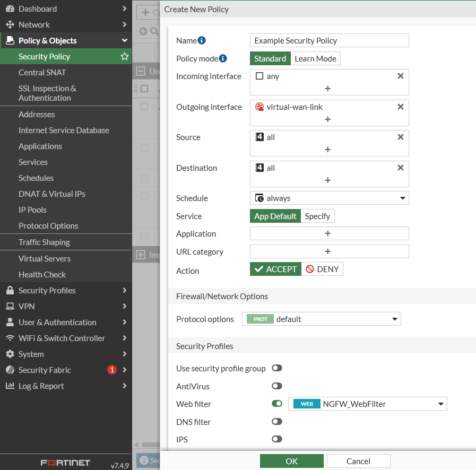
Task: Expand the Network menu chevron
Action: point(125,24)
